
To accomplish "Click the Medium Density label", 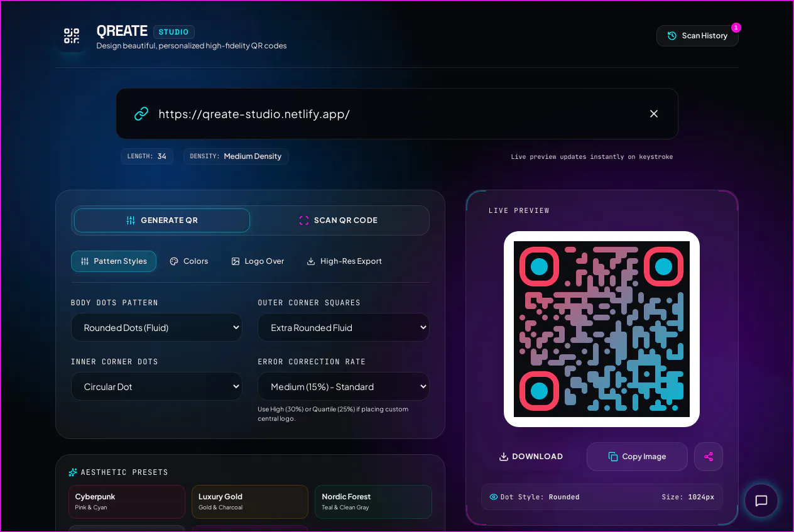I will [253, 156].
